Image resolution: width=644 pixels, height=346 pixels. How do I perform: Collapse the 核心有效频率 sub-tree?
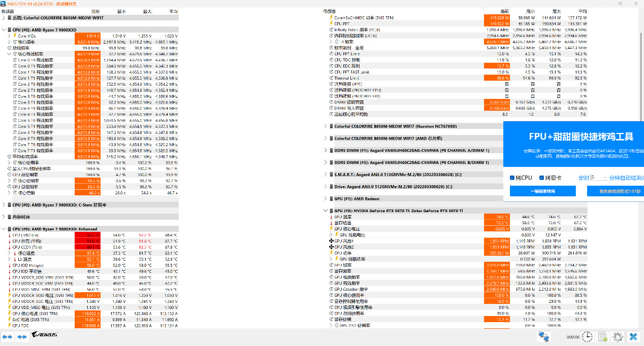[x=9, y=54]
